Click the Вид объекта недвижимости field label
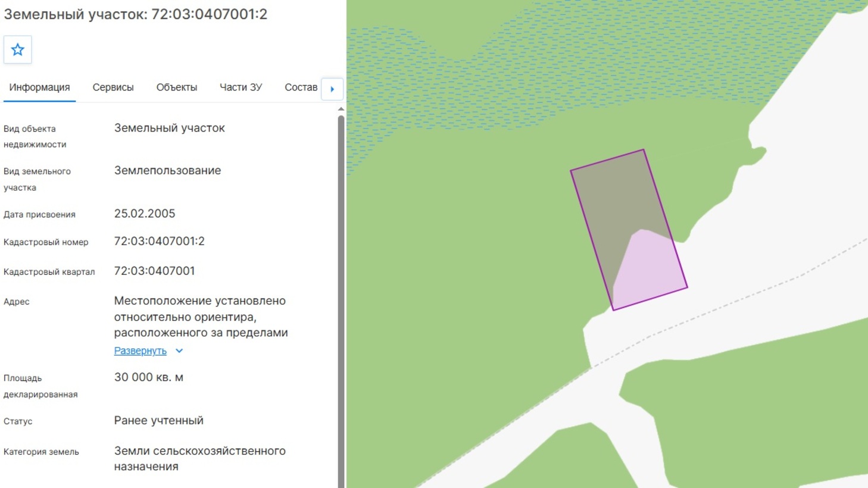 click(35, 136)
